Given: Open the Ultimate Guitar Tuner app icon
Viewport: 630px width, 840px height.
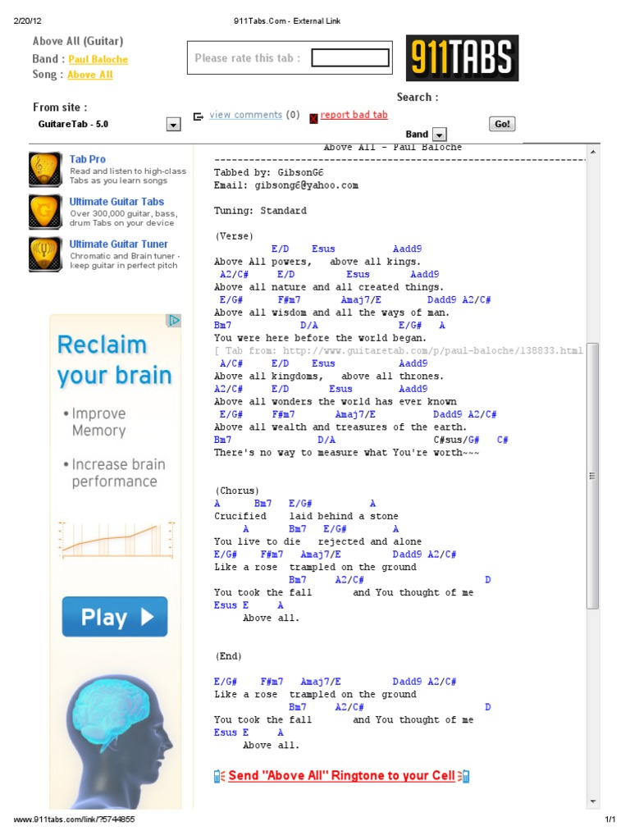Looking at the screenshot, I should click(46, 254).
